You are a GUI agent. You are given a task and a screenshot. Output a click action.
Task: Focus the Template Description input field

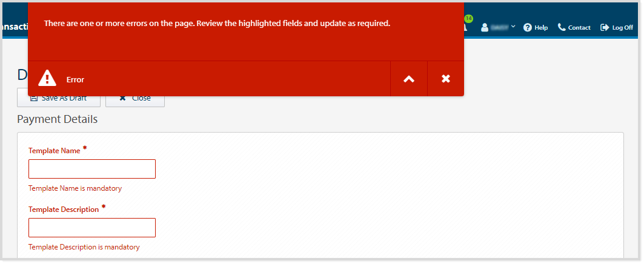[92, 228]
